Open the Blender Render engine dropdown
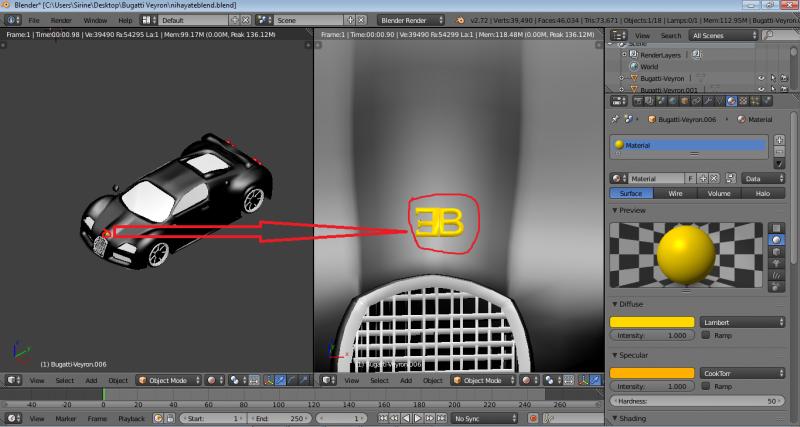Screen dimensions: 800x427 (411, 19)
